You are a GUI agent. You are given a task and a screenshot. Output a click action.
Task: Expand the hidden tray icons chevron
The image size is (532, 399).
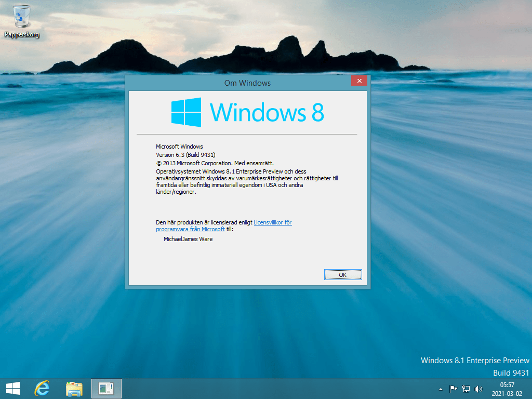pyautogui.click(x=441, y=389)
